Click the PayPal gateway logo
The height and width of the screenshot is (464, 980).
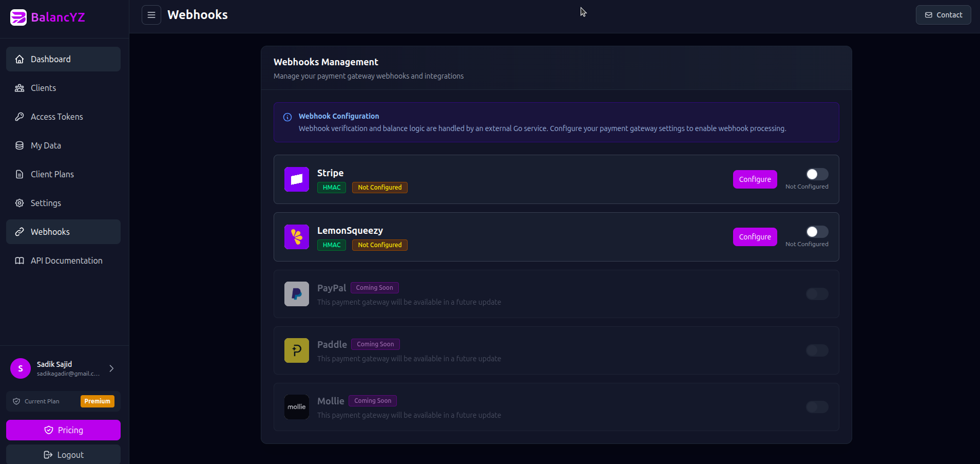(296, 294)
